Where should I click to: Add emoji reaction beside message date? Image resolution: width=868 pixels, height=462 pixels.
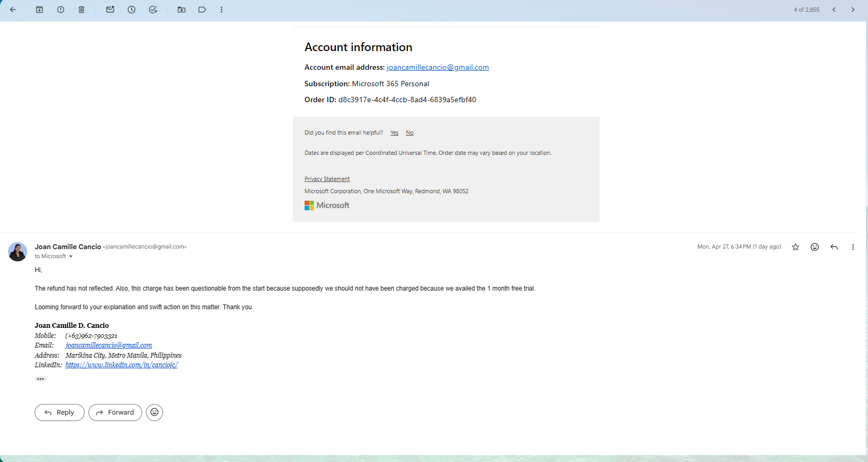tap(815, 247)
